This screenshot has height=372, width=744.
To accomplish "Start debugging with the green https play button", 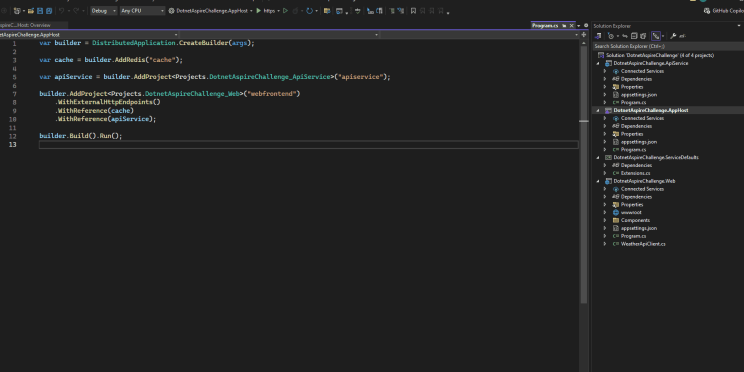I will 259,11.
